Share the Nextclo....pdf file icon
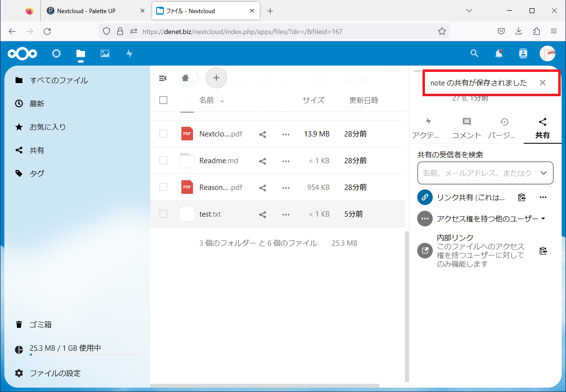The height and width of the screenshot is (392, 566). pos(263,135)
